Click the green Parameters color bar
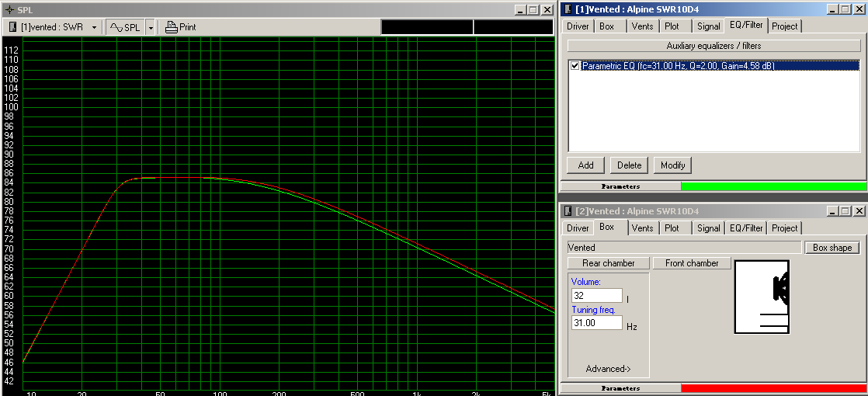The image size is (868, 396). [x=774, y=186]
